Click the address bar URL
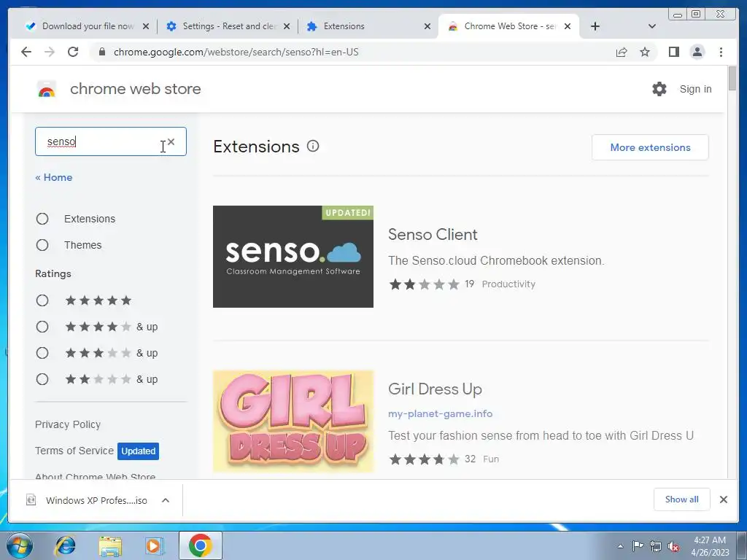This screenshot has width=747, height=560. [236, 52]
